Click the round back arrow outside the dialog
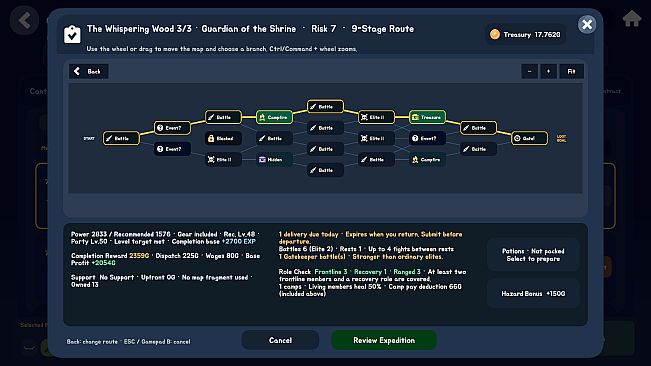Screen dimensions: 651x366 click(x=24, y=20)
